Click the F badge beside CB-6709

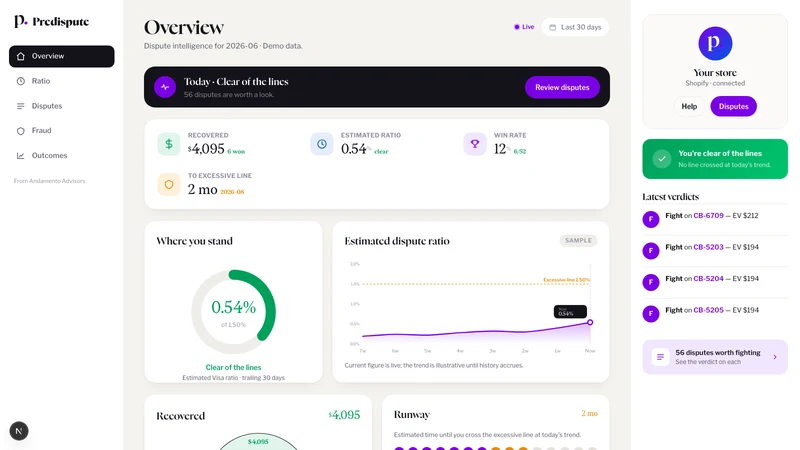(651, 219)
